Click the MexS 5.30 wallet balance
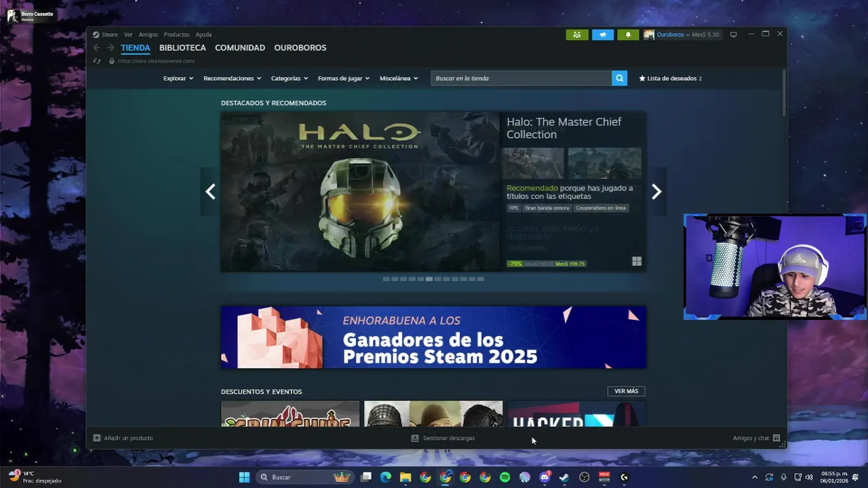The image size is (868, 488). [705, 35]
